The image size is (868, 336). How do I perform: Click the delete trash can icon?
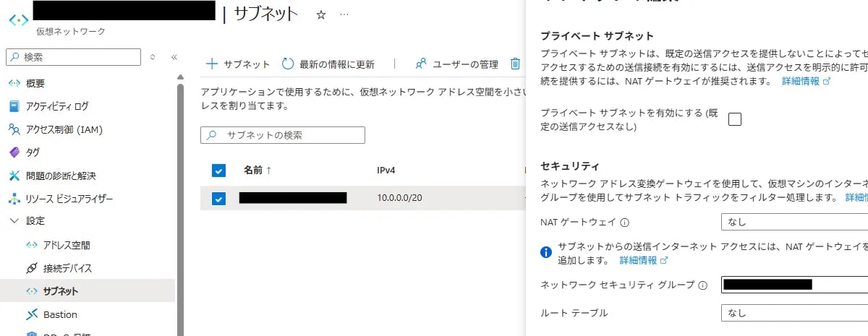tap(516, 64)
